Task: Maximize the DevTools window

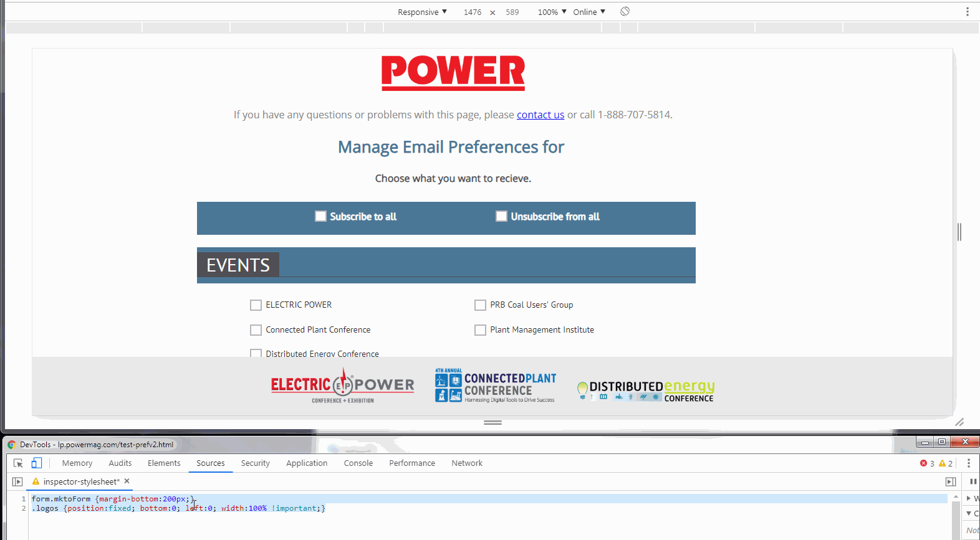Action: (942, 442)
